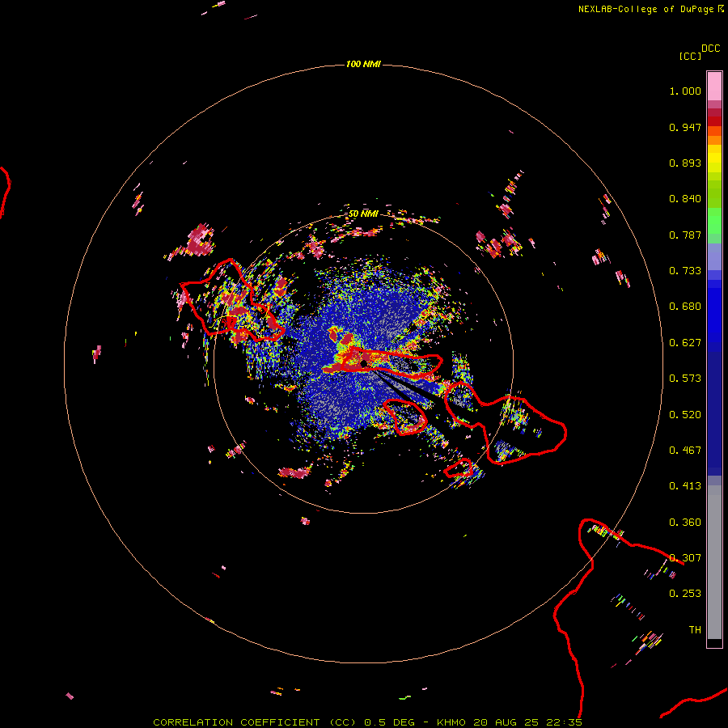Image resolution: width=728 pixels, height=728 pixels.
Task: Click the 0.467 scale value
Action: click(685, 451)
